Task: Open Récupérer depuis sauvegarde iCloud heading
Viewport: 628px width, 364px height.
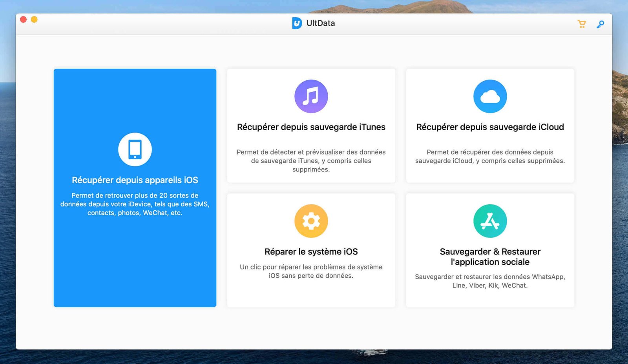Action: pyautogui.click(x=490, y=127)
